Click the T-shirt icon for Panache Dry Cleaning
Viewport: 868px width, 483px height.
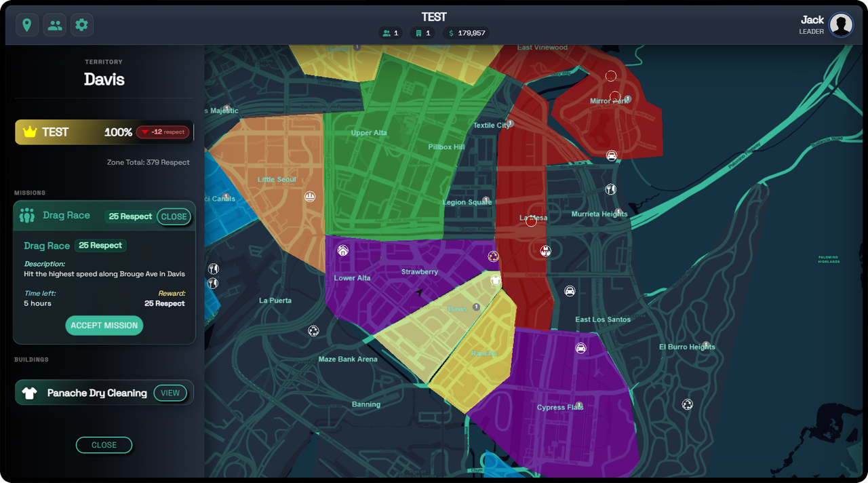(x=29, y=393)
